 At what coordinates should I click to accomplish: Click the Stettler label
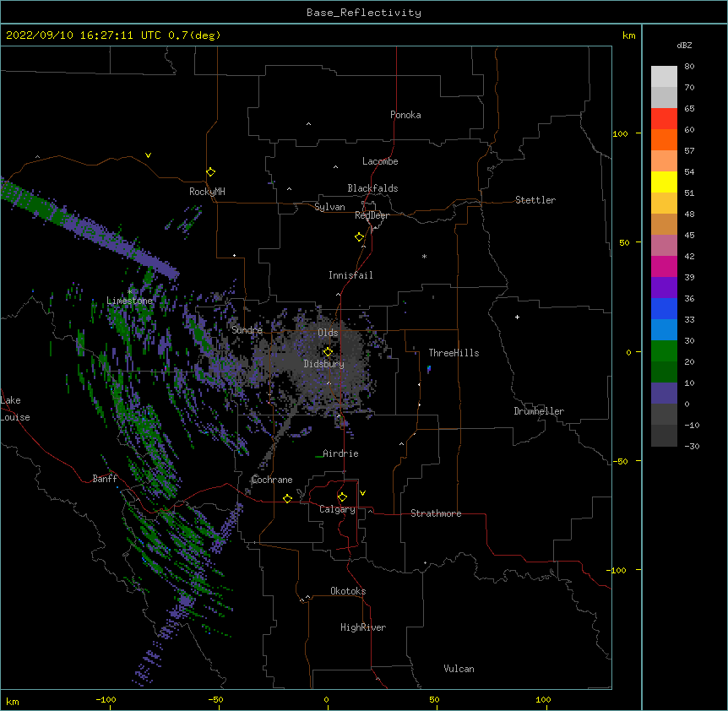[x=535, y=200]
